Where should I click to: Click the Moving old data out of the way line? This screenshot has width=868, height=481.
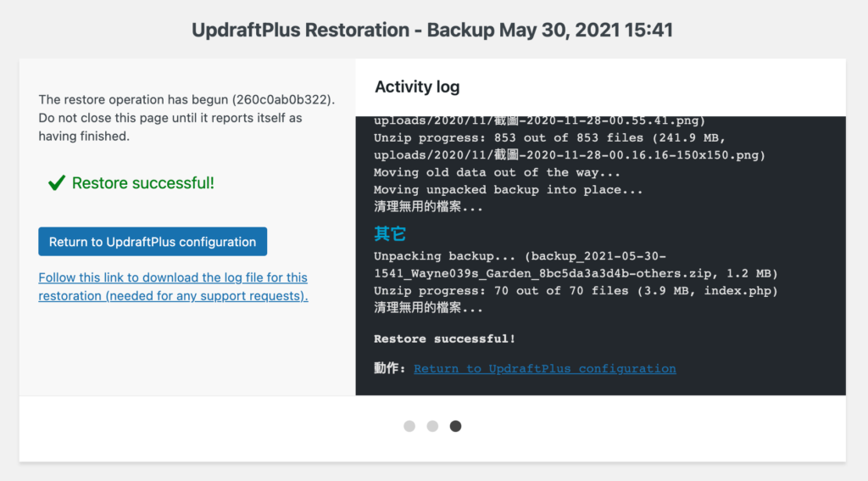(x=497, y=172)
